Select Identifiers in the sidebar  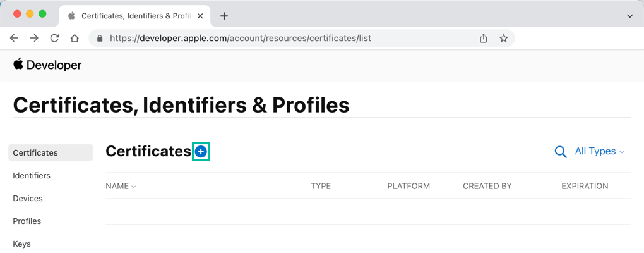pyautogui.click(x=32, y=176)
